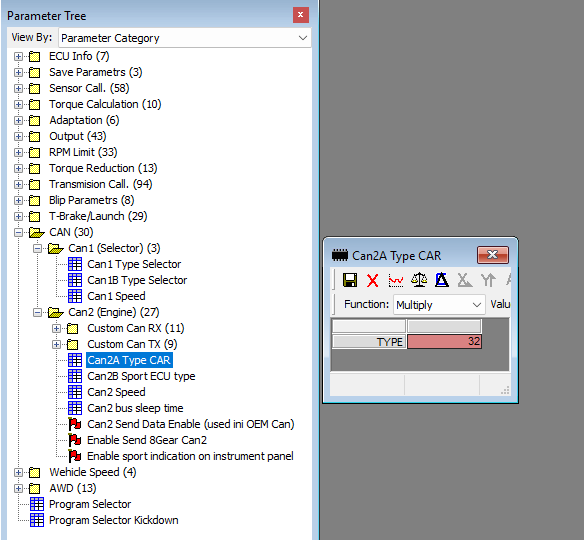
Task: Select the Can1 Speed table icon
Action: point(75,296)
